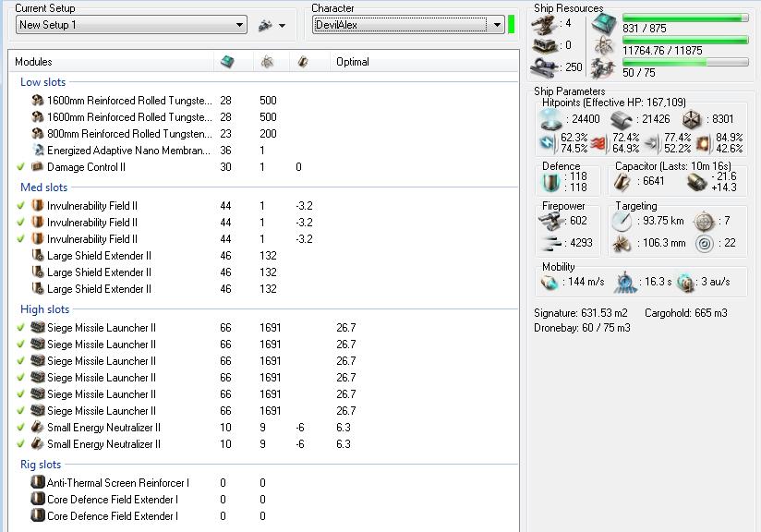Open the Character selection dropdown

[408, 25]
